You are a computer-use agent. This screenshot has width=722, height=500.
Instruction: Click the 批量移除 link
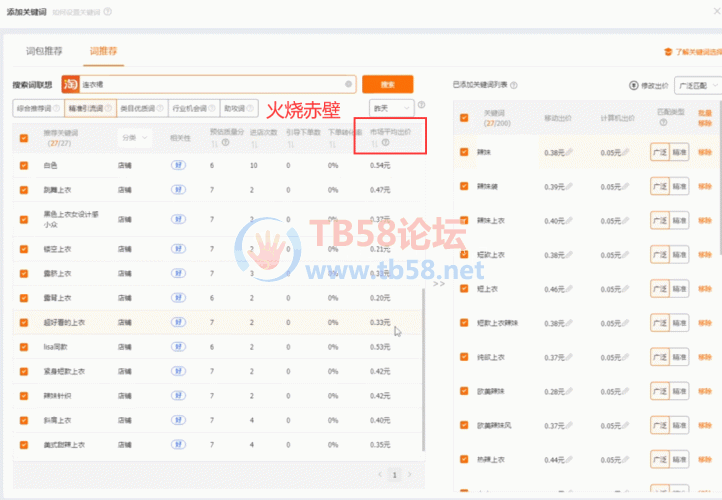(x=705, y=117)
